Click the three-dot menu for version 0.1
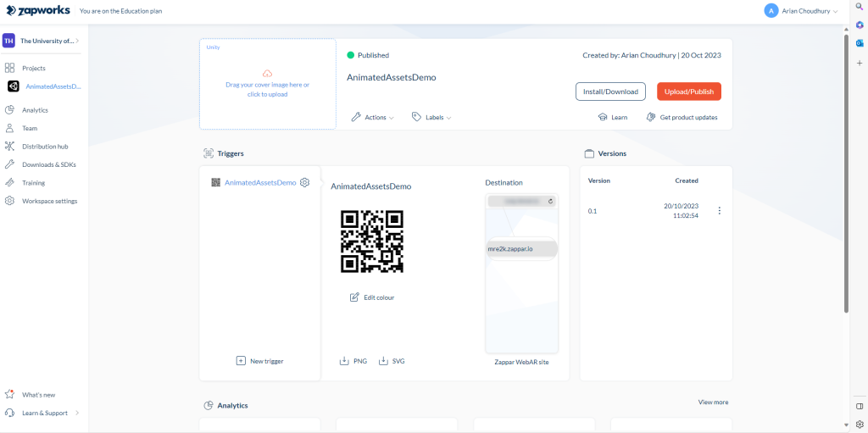Screen dimensions: 868x433 720,211
